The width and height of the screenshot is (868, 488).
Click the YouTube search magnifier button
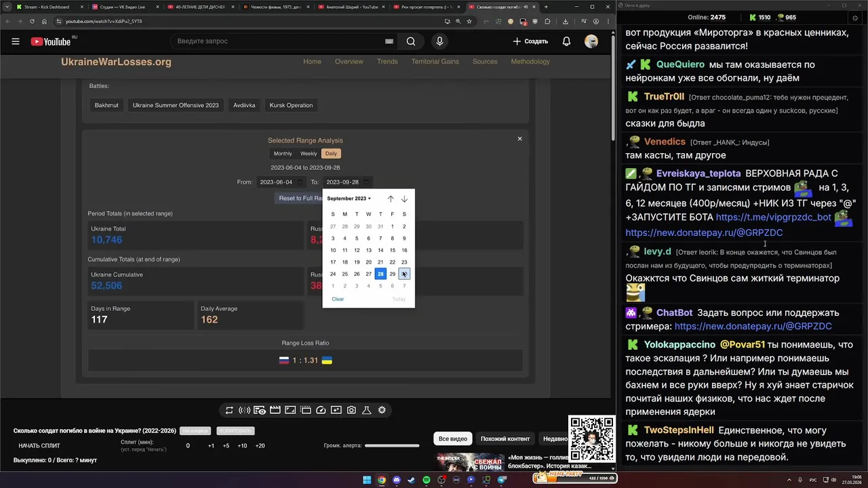tap(411, 41)
